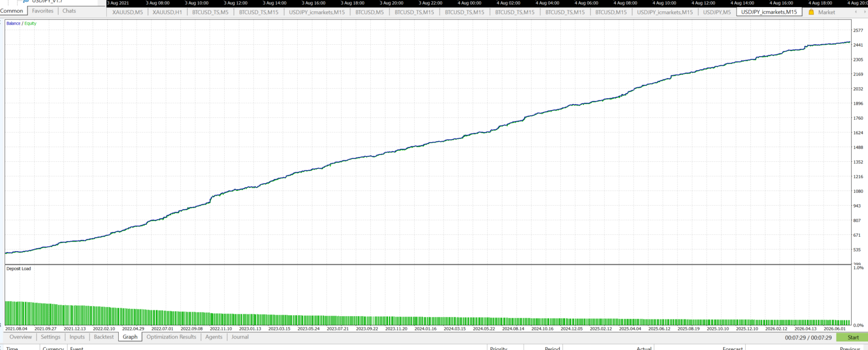Click the 807 value on balance axis
This screenshot has width=868, height=350.
(x=857, y=221)
